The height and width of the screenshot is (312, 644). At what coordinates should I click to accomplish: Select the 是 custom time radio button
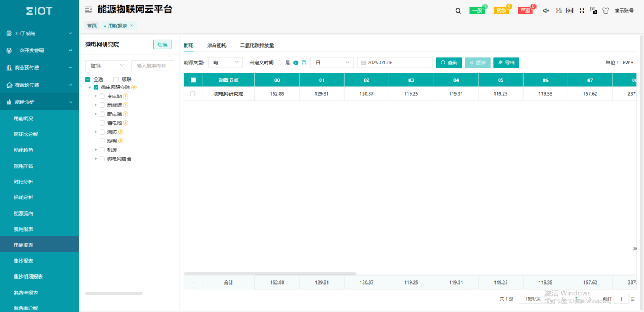click(x=280, y=63)
